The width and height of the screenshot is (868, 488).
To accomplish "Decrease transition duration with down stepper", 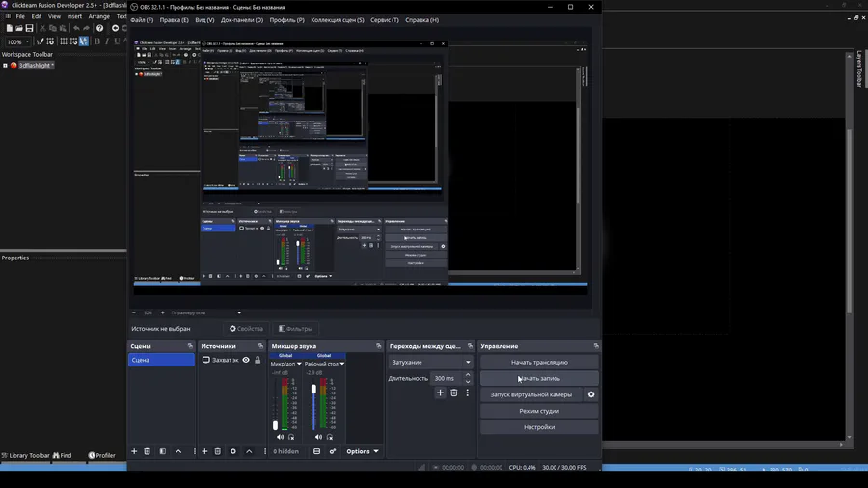I will (468, 382).
